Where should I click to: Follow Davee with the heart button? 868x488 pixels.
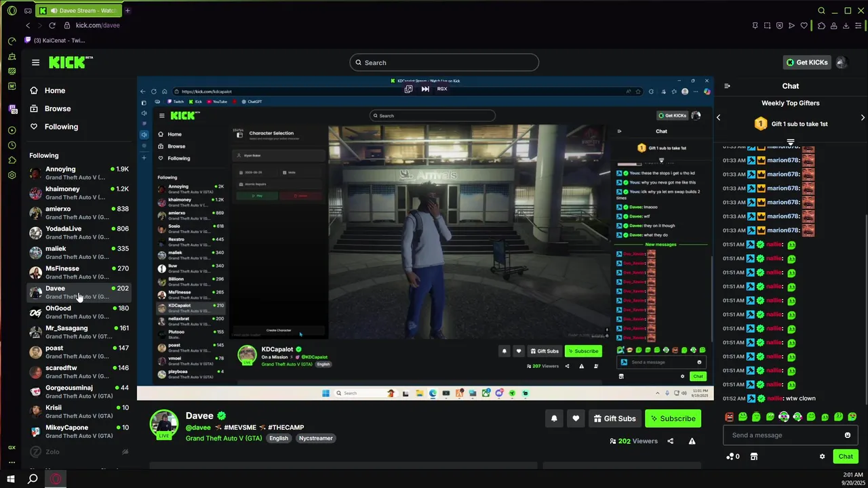point(576,418)
